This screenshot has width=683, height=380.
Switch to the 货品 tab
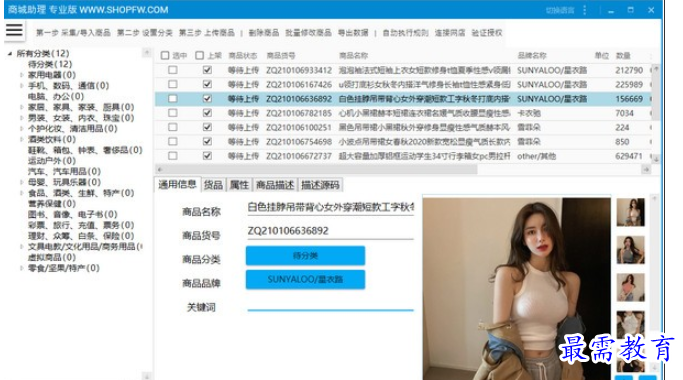tap(213, 185)
